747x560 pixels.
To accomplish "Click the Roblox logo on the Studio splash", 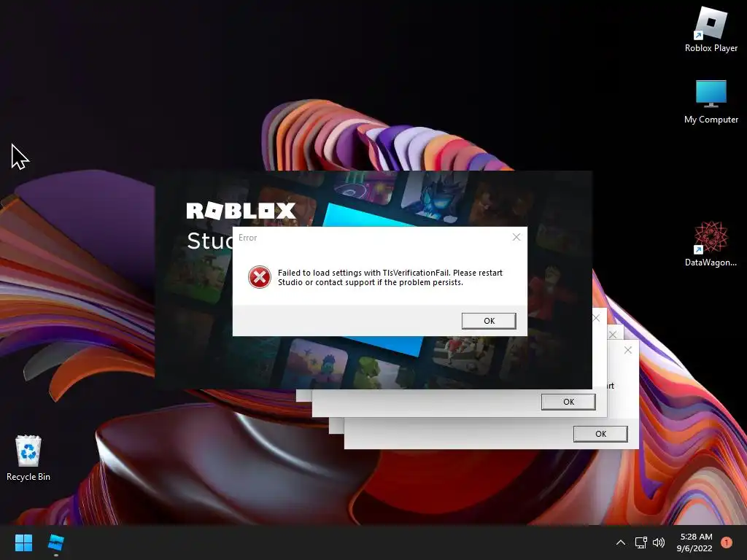I will coord(241,211).
